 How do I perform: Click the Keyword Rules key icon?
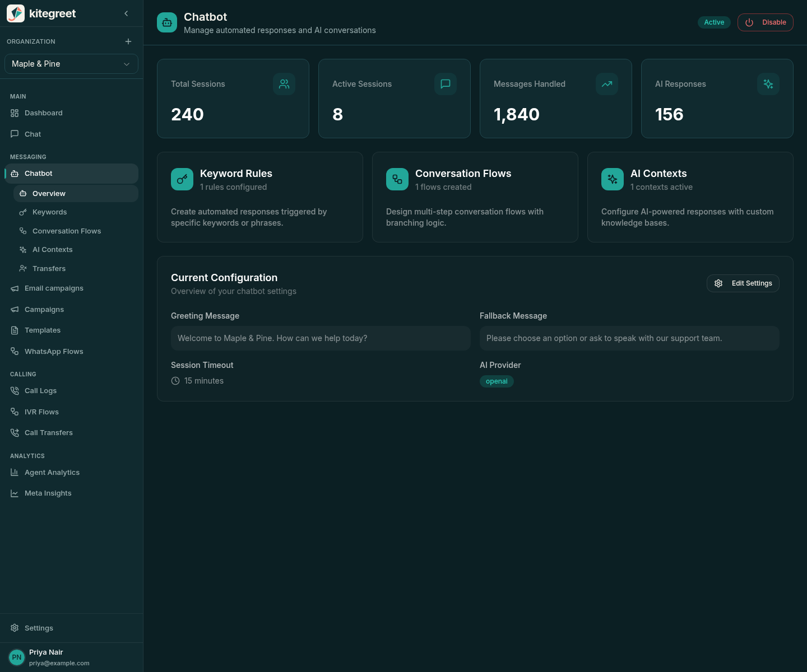(x=182, y=179)
